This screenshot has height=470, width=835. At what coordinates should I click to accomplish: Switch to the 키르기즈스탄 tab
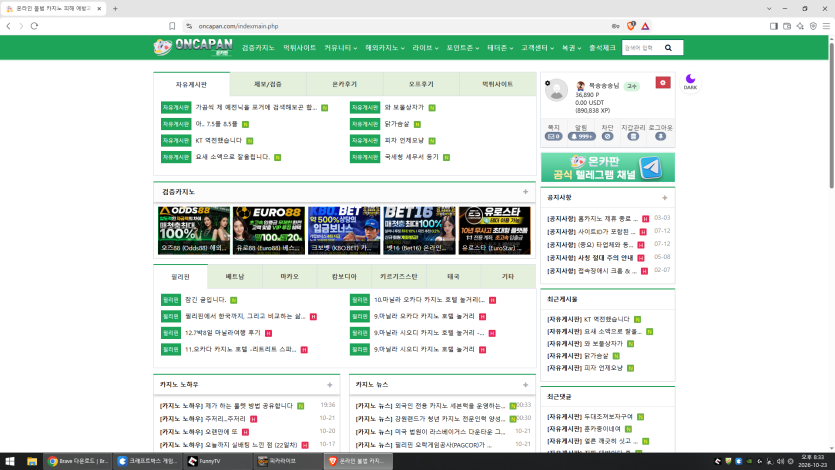point(398,277)
